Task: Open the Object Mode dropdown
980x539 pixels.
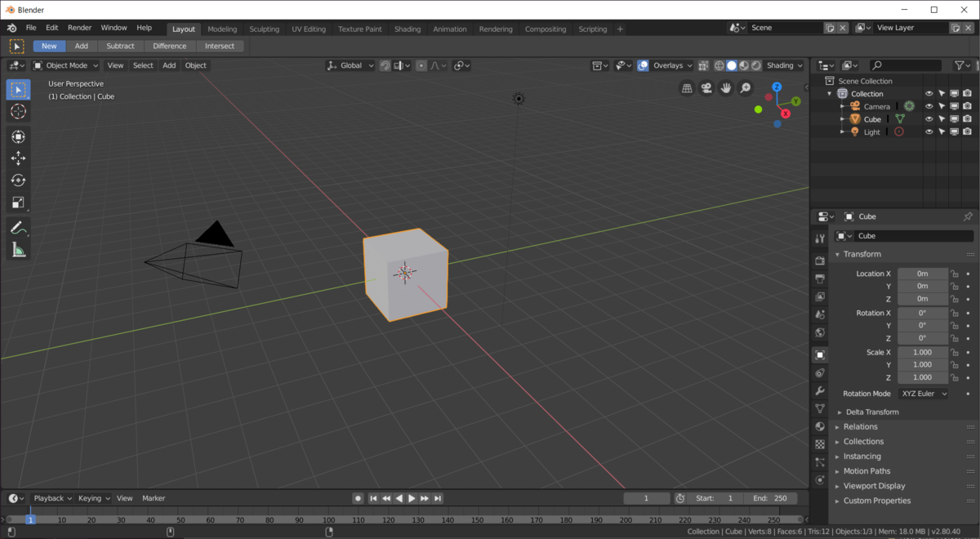Action: click(65, 65)
